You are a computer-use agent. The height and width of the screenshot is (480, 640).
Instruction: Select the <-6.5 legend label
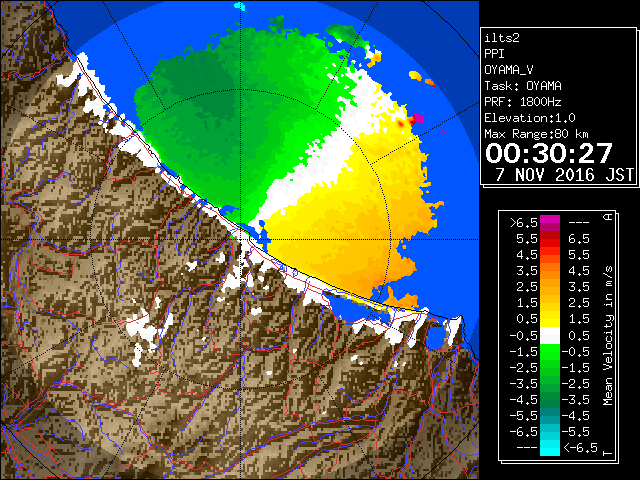(580, 447)
